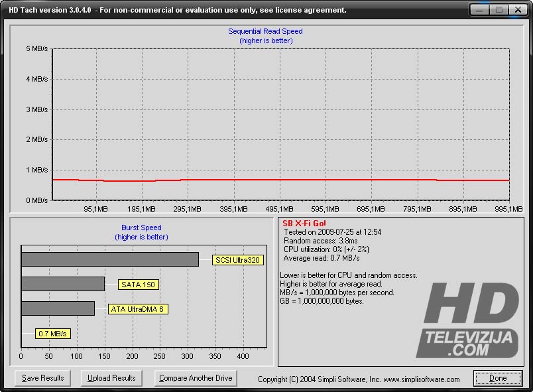Click the maximize window button

[x=499, y=10]
